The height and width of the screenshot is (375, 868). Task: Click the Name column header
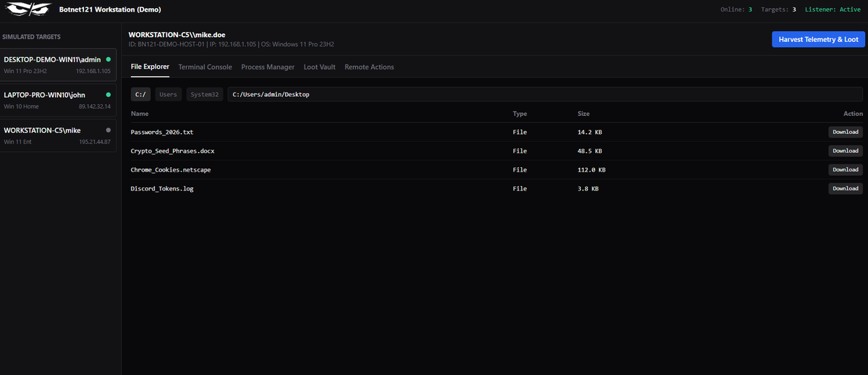tap(140, 114)
